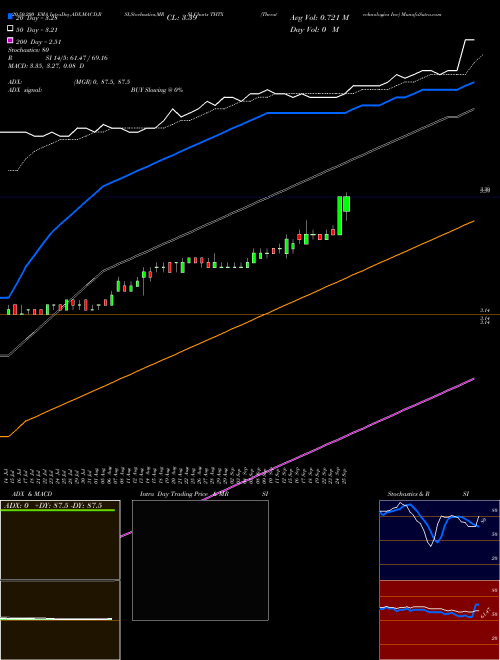Click the BUY Slowing @ 0% signal text
The width and height of the screenshot is (500, 660).
[x=157, y=90]
